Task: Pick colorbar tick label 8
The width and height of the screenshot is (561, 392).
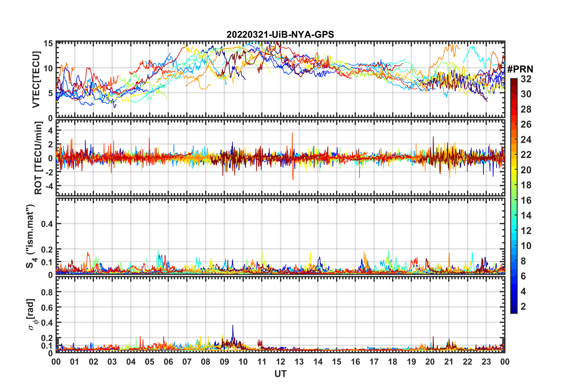Action: (x=523, y=261)
